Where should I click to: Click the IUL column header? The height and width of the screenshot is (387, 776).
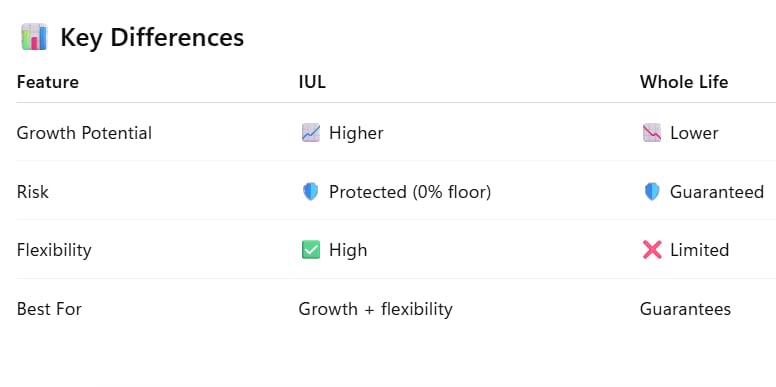pyautogui.click(x=312, y=82)
